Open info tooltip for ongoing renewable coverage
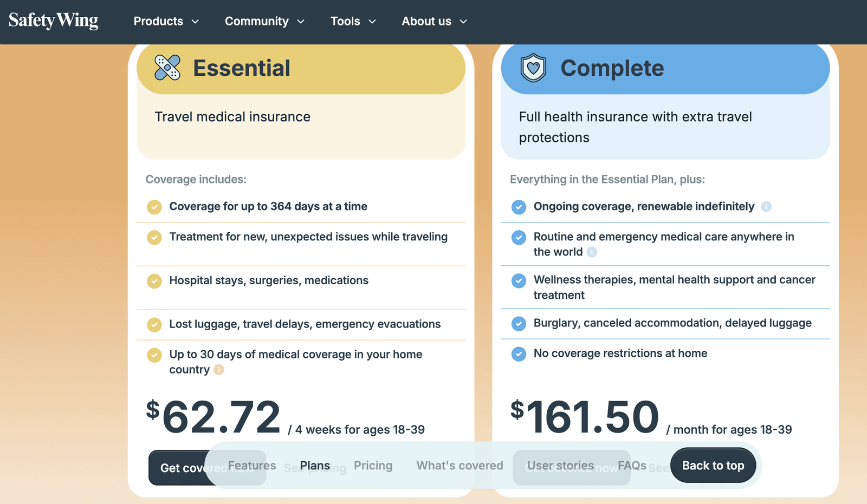This screenshot has height=504, width=867. tap(766, 206)
